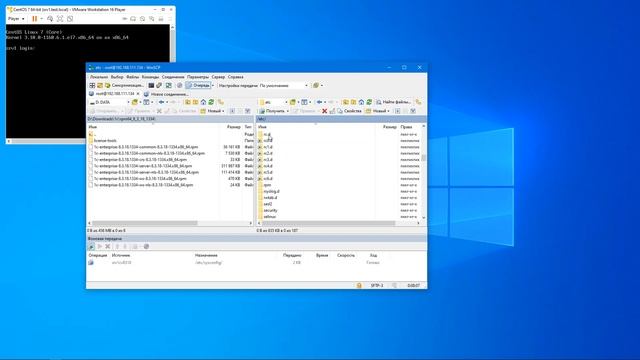Screen dimensions: 640x360
Task: Open in PuTTY icon in WinSCP toolbar
Action: pos(159,85)
